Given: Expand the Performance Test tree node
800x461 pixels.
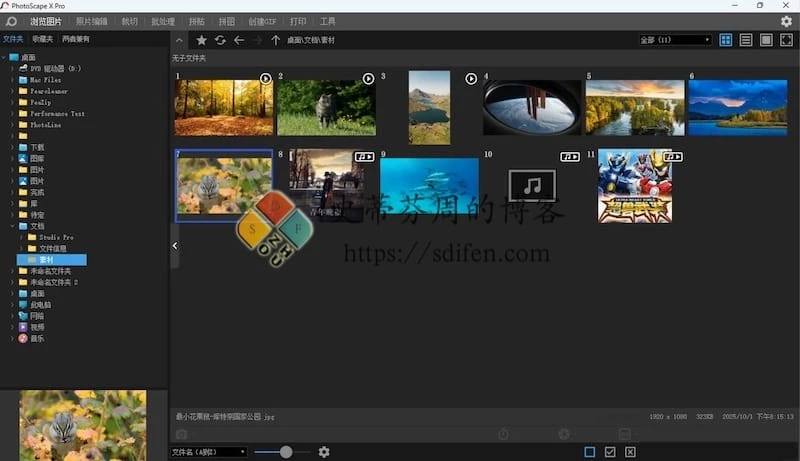Looking at the screenshot, I should 13,114.
